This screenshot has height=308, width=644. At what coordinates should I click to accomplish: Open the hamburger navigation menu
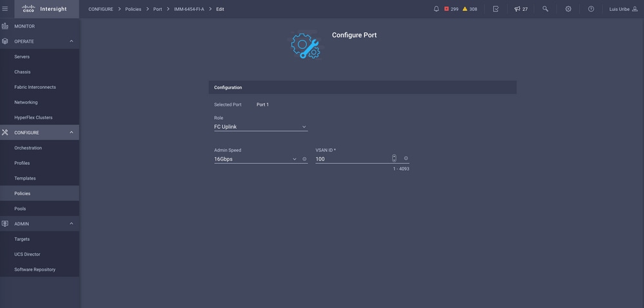pos(5,8)
